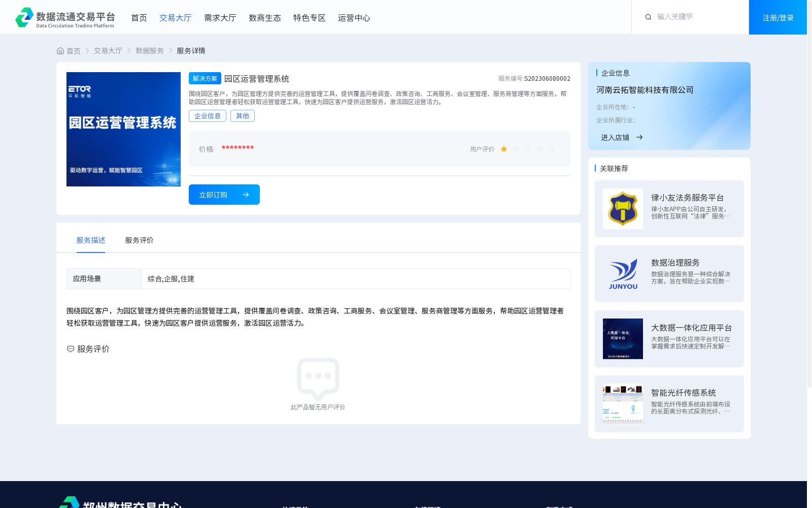Click the 大数据一体化应用平台 thumbnail image
The image size is (812, 508).
(x=623, y=339)
